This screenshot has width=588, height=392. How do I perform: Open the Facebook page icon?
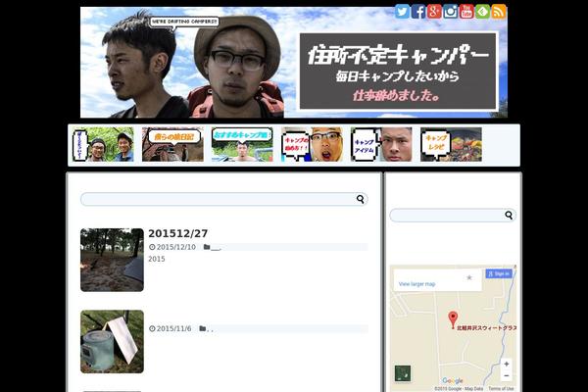(418, 12)
